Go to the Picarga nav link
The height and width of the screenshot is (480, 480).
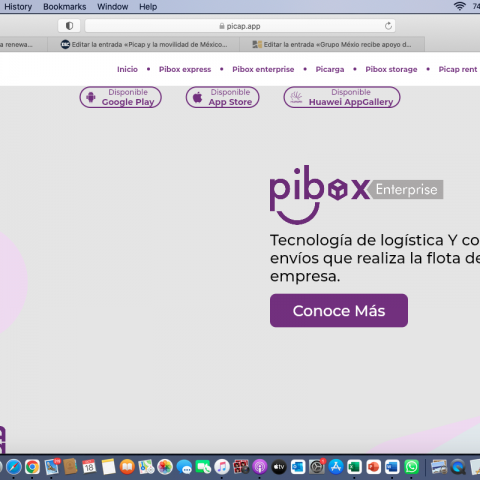[330, 69]
